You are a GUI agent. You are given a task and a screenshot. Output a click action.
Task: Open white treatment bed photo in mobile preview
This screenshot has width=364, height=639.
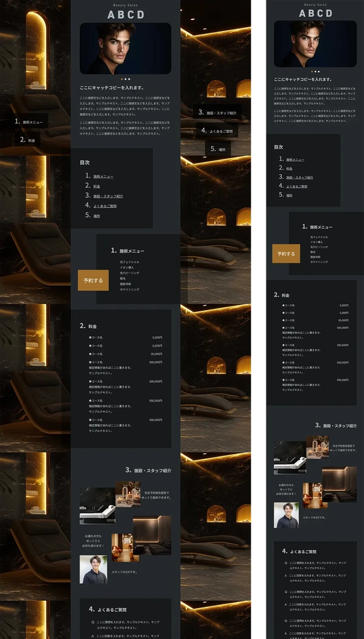(290, 458)
